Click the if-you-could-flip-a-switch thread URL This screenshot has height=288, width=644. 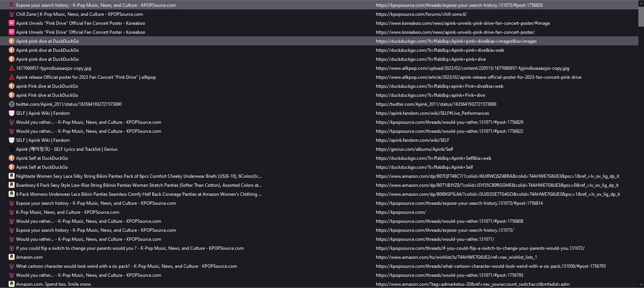pos(480,248)
